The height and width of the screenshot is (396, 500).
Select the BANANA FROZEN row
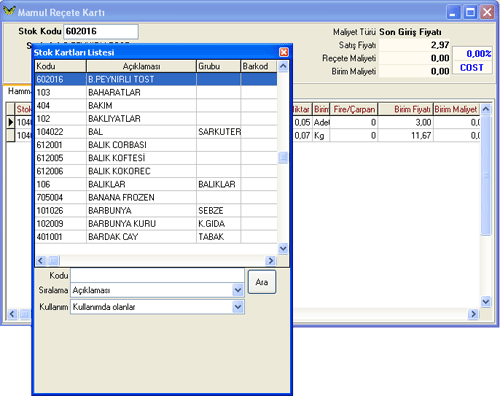coord(156,197)
